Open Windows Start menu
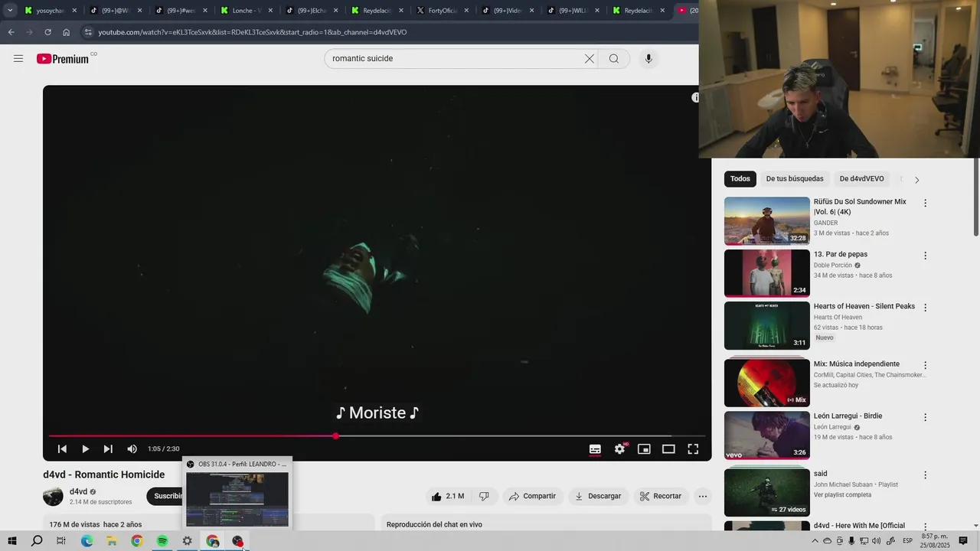The image size is (980, 551). (12, 541)
